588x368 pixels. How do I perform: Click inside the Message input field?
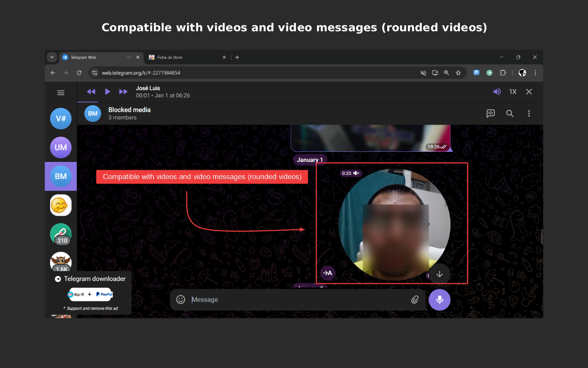276,299
